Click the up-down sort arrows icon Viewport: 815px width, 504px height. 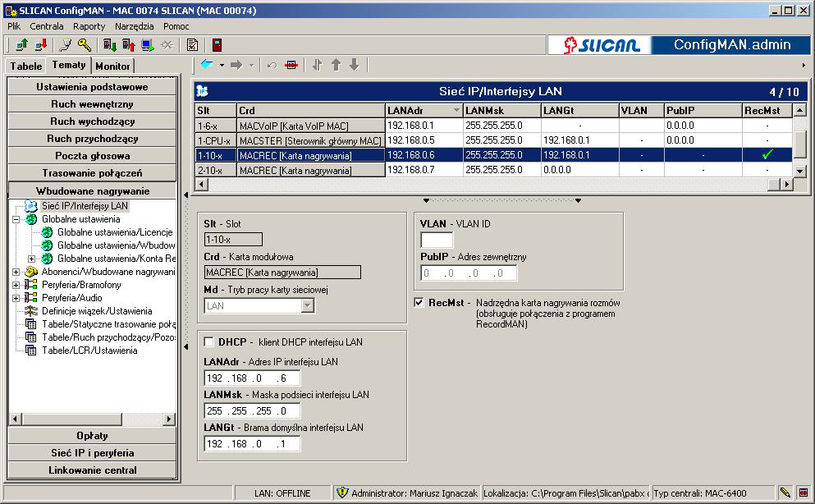point(318,65)
